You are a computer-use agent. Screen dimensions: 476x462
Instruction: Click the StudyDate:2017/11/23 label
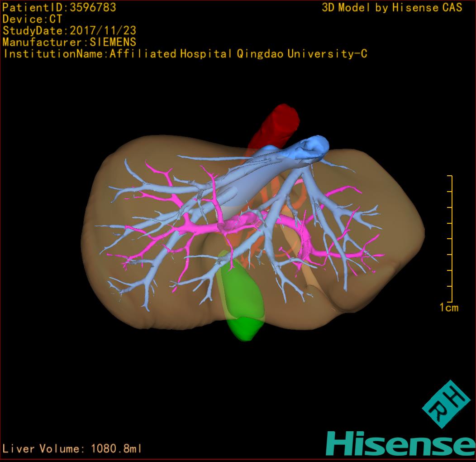(x=69, y=31)
